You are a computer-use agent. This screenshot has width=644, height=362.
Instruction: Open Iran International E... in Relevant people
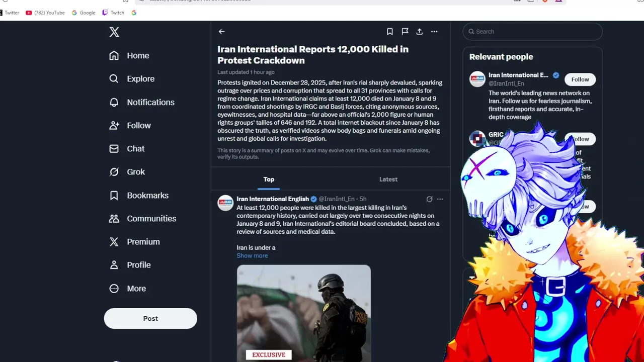(518, 75)
